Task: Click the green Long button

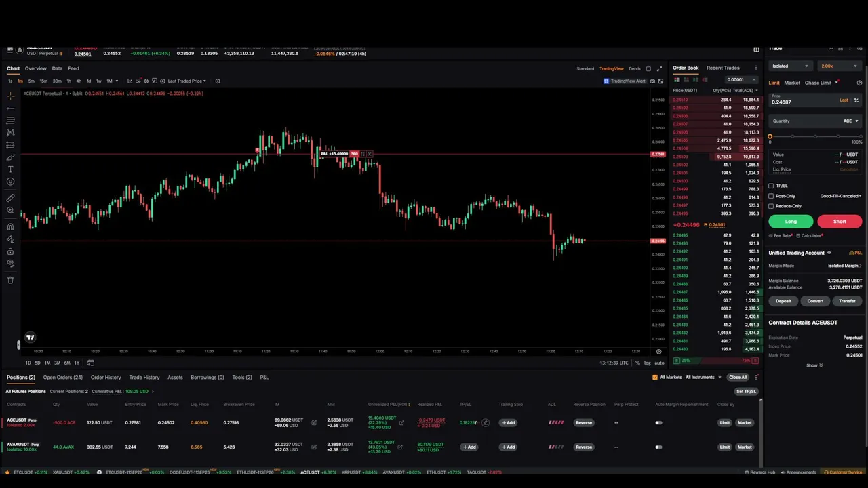Action: coord(791,221)
